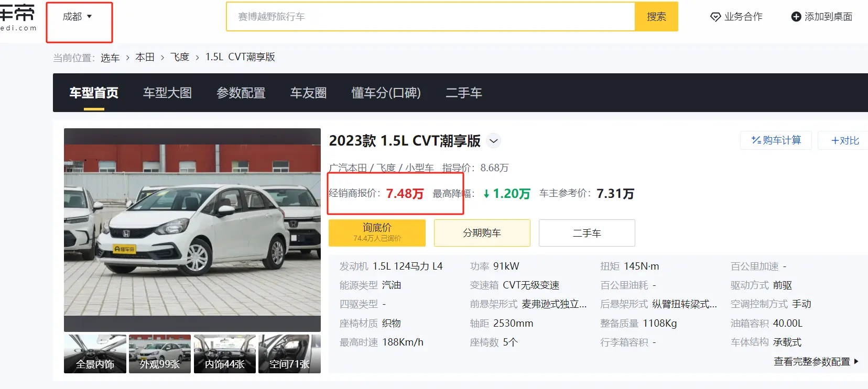
Task: Click engine spec 1.5L 124马力 L4
Action: (408, 266)
